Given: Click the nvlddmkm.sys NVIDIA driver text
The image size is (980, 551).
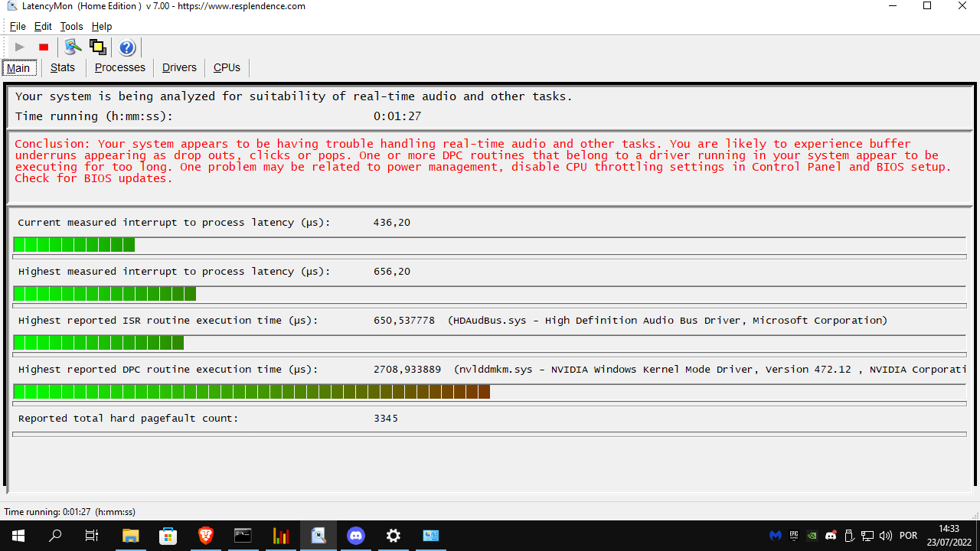Looking at the screenshot, I should [710, 370].
